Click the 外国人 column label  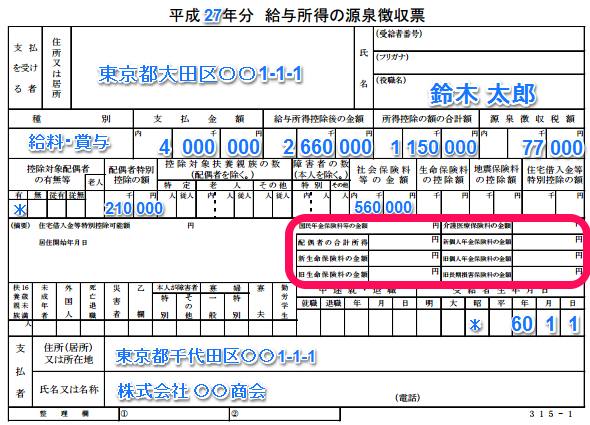[x=68, y=302]
